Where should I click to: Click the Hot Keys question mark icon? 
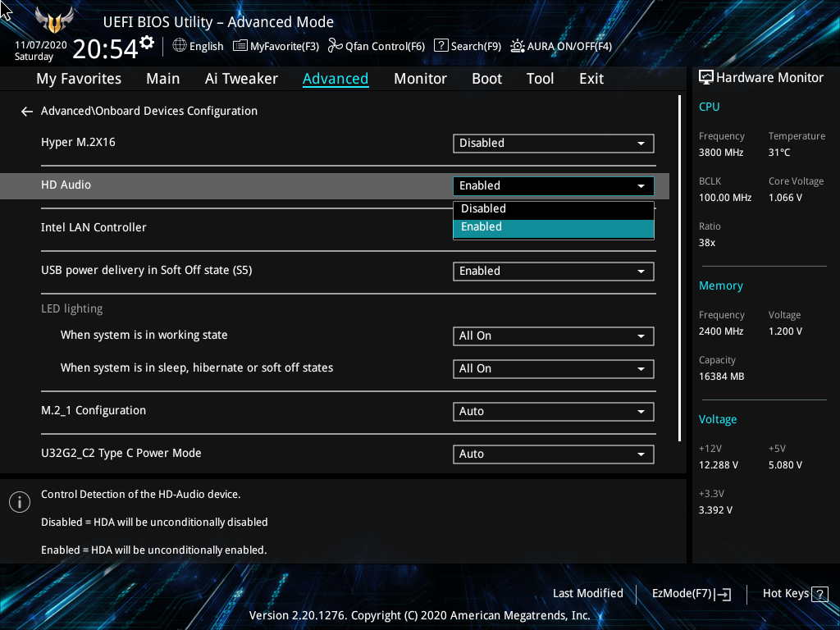click(x=819, y=594)
